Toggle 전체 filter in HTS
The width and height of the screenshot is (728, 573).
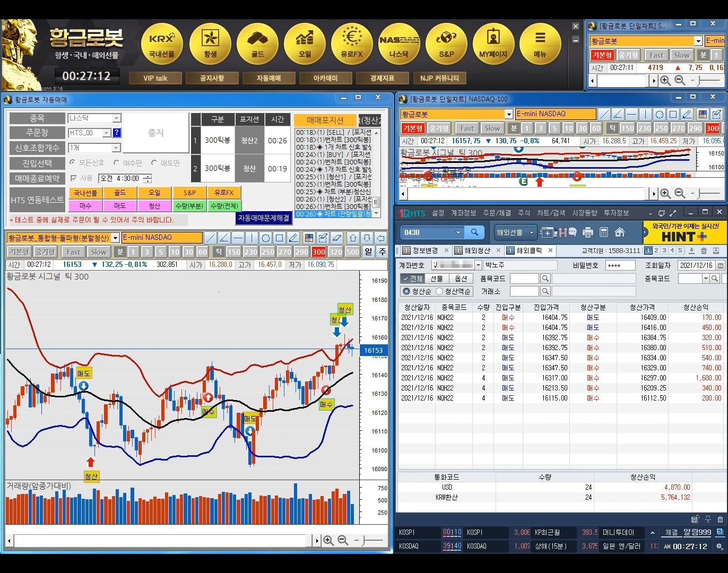412,279
